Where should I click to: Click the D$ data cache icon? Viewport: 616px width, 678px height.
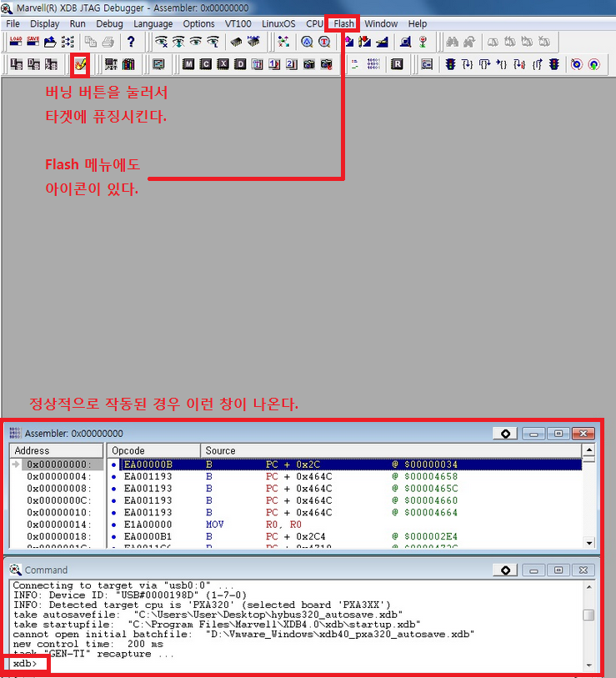(x=33, y=64)
